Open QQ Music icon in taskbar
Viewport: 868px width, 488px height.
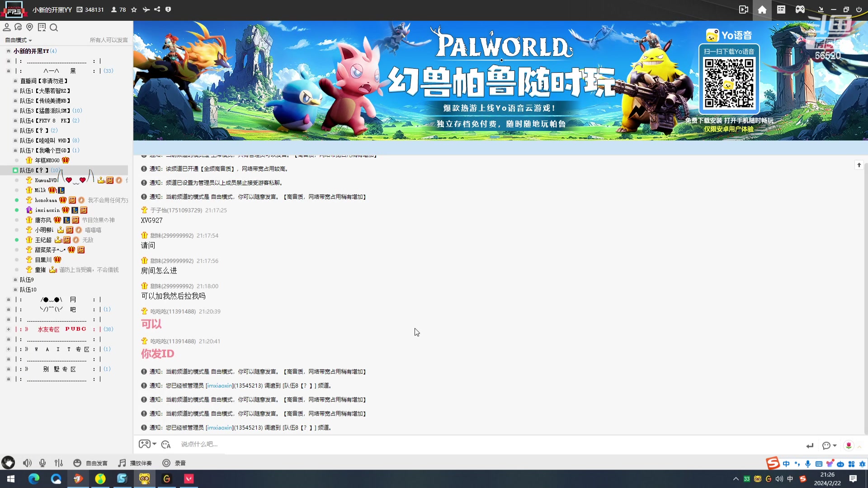(x=100, y=479)
